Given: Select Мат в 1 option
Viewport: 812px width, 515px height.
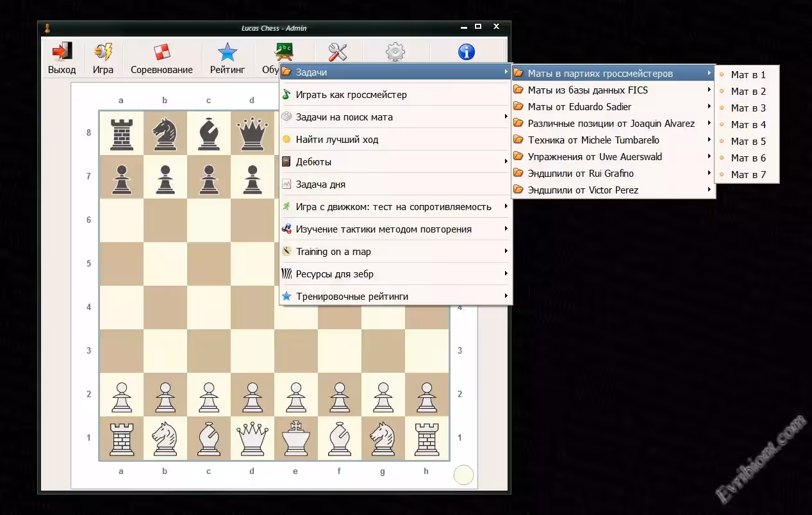Looking at the screenshot, I should [x=748, y=74].
